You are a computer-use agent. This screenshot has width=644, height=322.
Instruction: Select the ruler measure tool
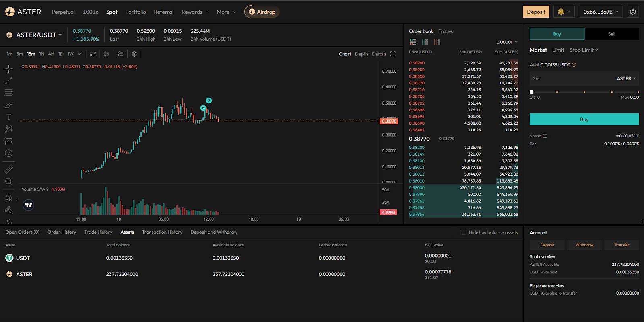9,169
